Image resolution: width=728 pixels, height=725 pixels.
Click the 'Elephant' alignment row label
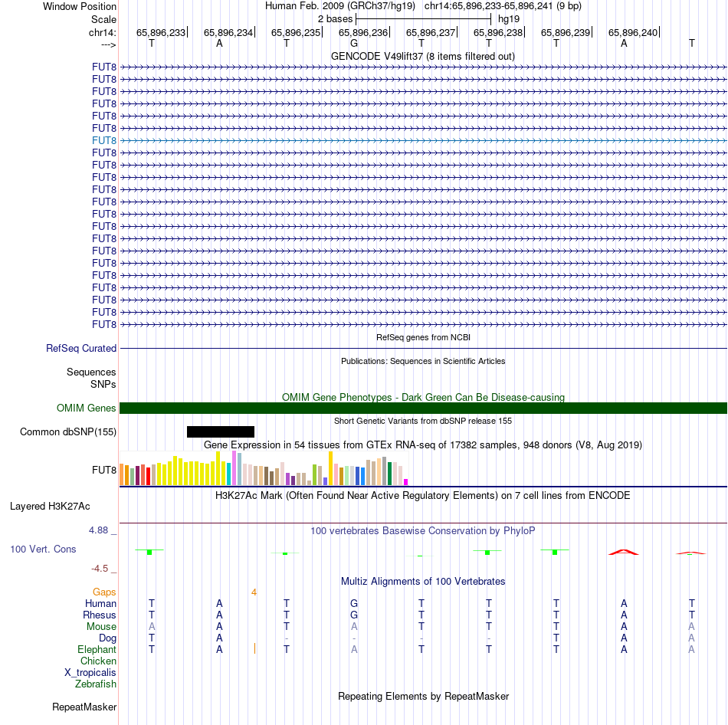(x=97, y=649)
